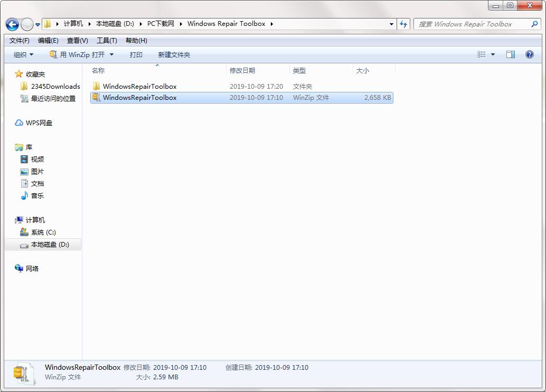The width and height of the screenshot is (546, 392).
Task: Click the folder icon in address bar
Action: pyautogui.click(x=48, y=24)
